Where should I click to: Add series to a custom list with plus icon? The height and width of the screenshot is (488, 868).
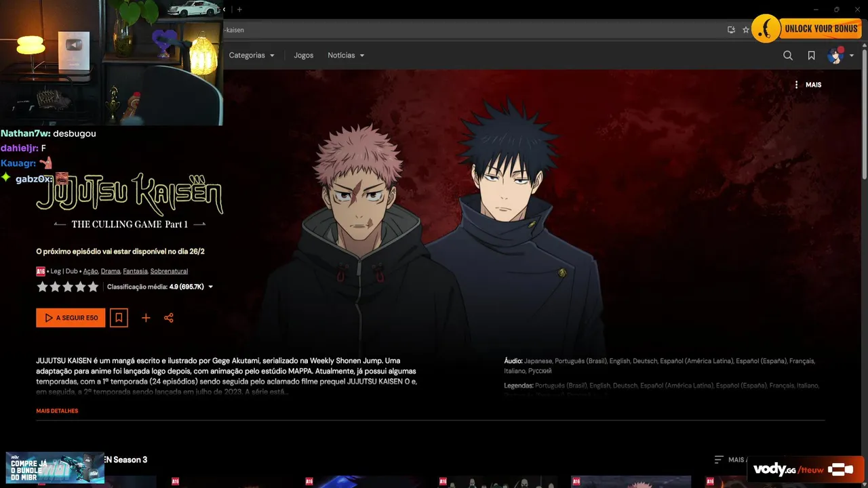(146, 318)
